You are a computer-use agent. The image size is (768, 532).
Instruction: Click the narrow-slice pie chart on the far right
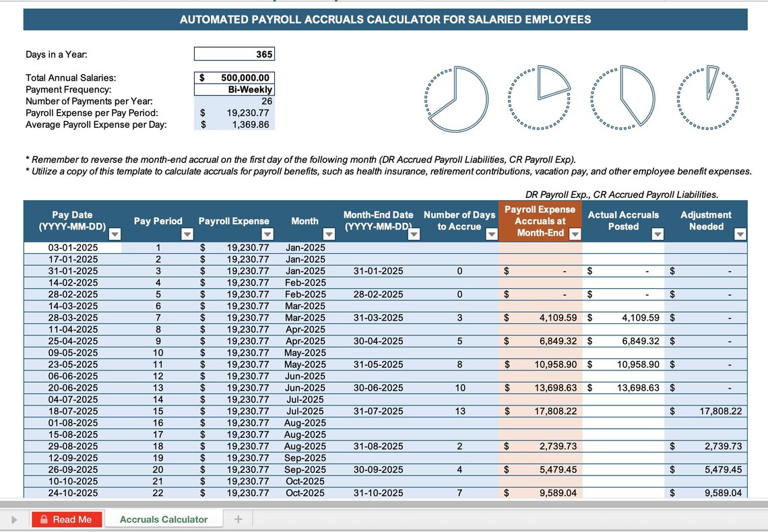click(x=708, y=98)
